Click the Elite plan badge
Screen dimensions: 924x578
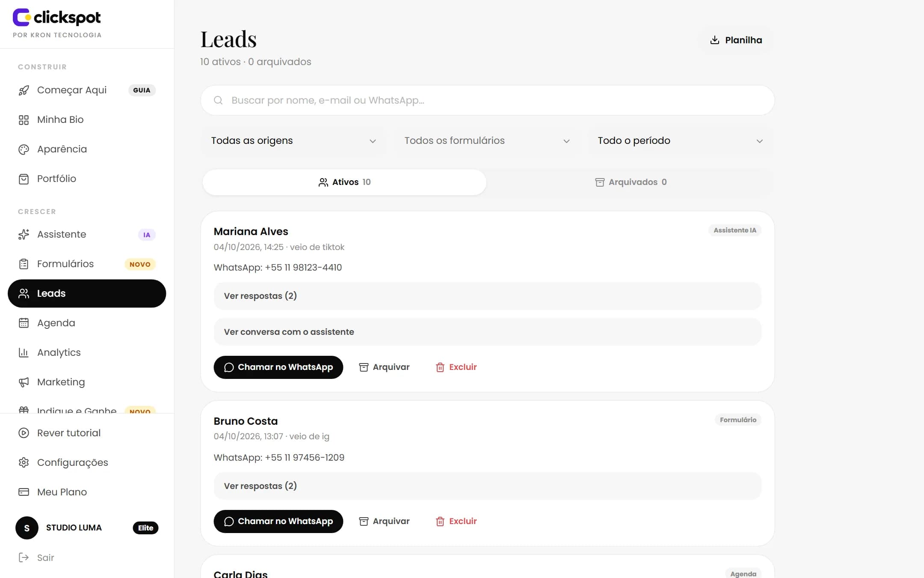145,528
